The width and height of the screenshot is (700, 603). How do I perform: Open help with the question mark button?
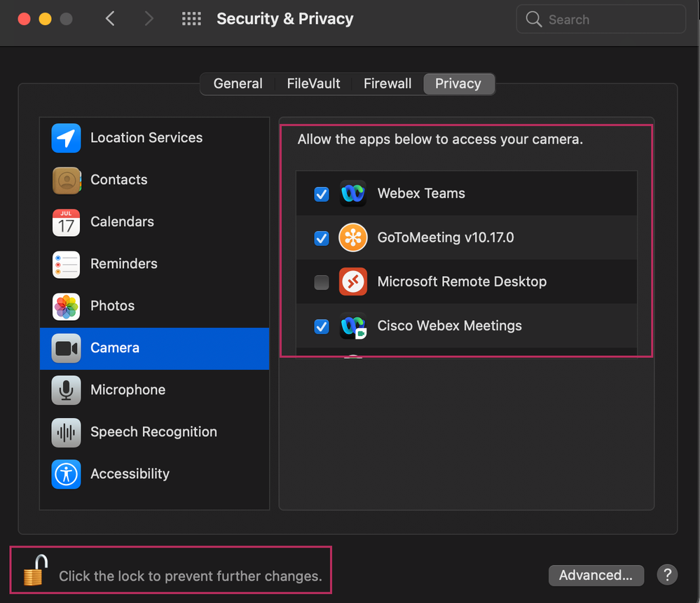(667, 575)
